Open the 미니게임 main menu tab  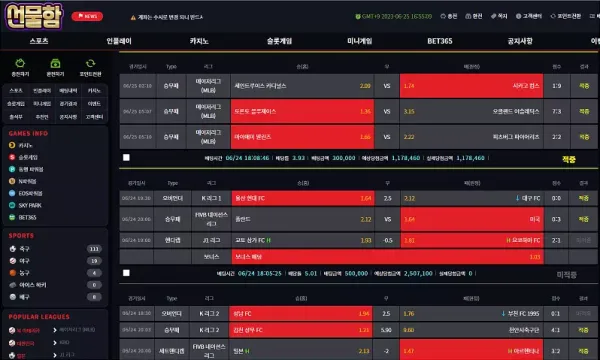tap(359, 41)
